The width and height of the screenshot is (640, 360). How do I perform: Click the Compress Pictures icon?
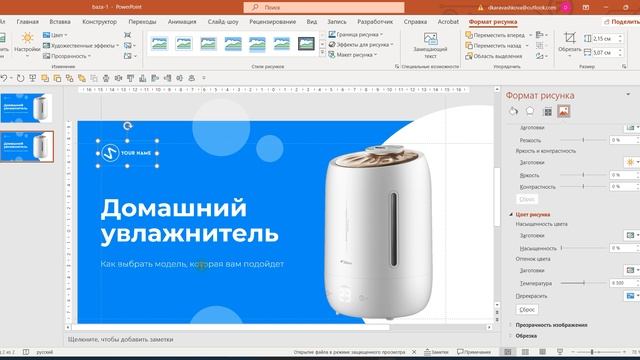tap(128, 35)
